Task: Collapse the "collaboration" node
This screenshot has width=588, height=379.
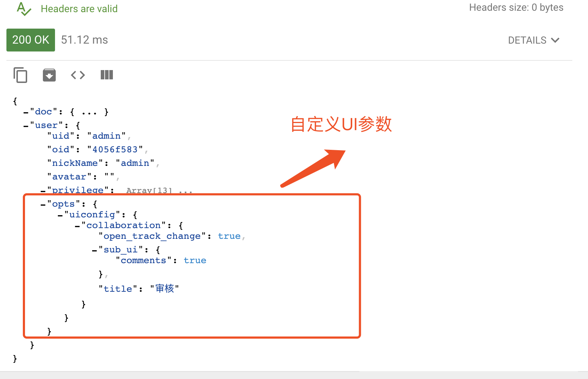Action: click(77, 226)
